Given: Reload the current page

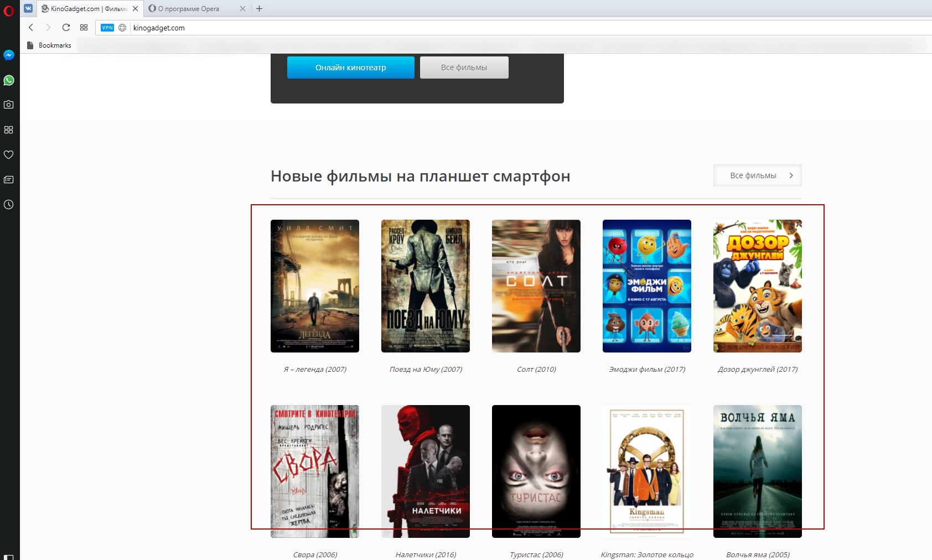Looking at the screenshot, I should coord(66,27).
